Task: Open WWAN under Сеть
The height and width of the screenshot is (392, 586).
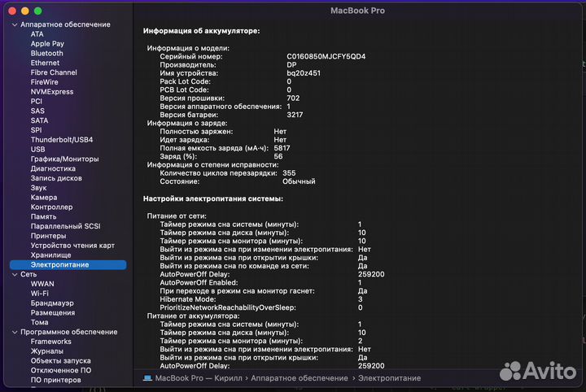Action: (42, 284)
